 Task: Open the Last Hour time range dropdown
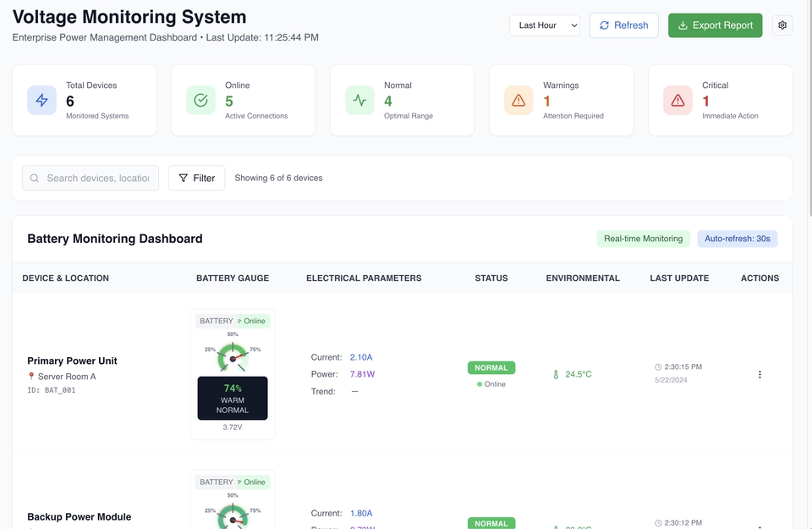[544, 25]
